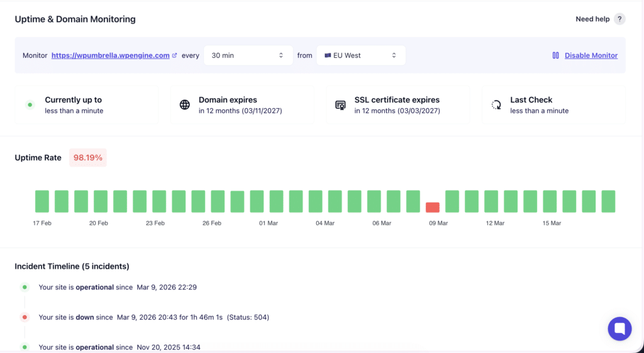Click the globe icon for domain expiry
644x353 pixels.
[185, 105]
